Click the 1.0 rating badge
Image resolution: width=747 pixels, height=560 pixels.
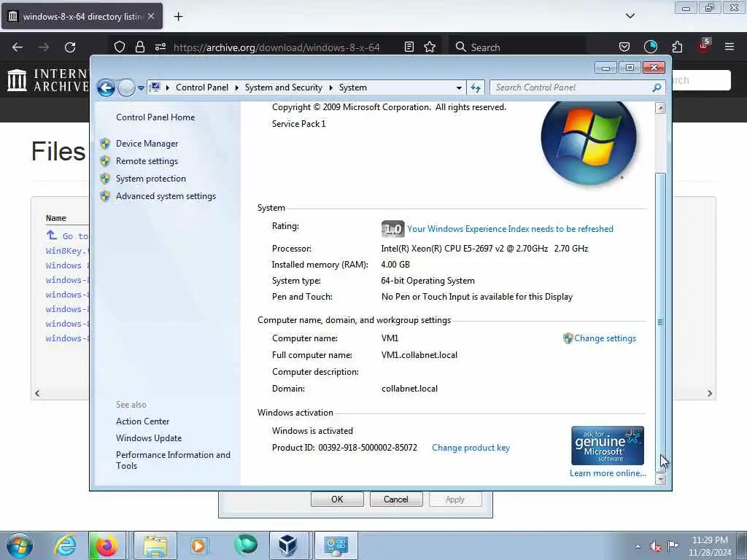tap(392, 229)
